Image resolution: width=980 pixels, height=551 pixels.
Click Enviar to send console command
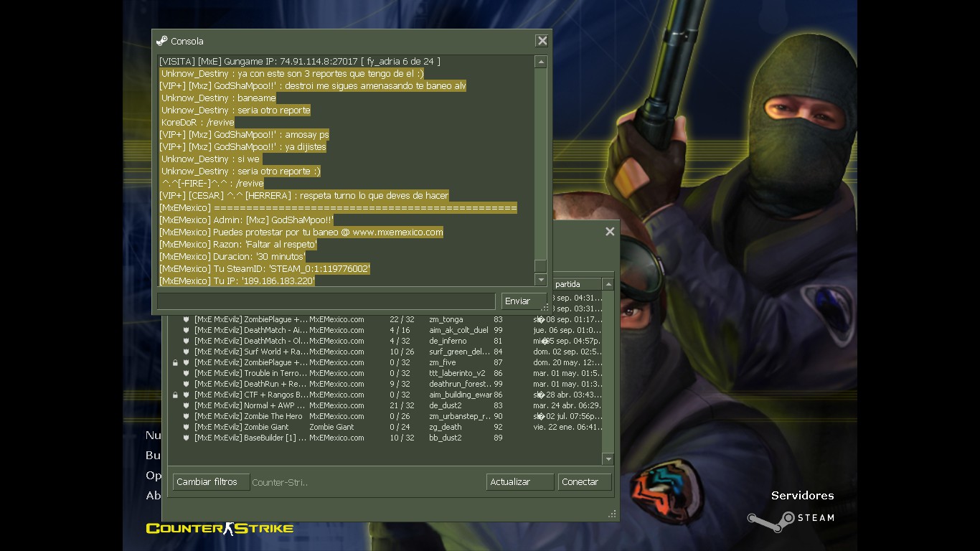[x=524, y=301]
